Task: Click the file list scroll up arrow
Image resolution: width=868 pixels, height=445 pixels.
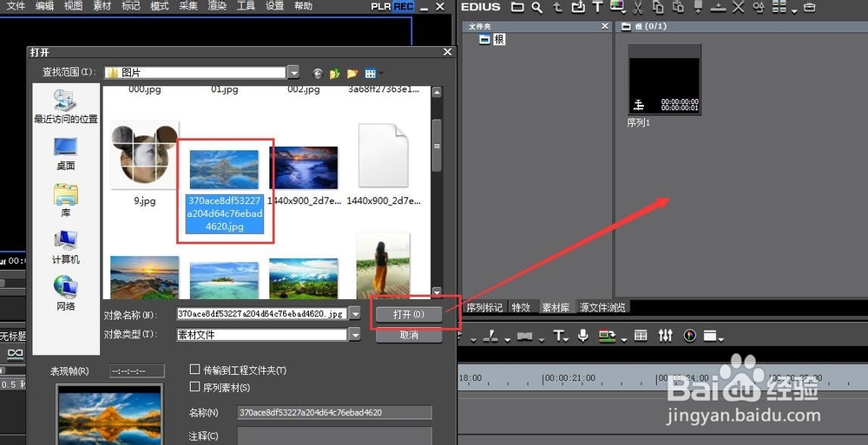Action: pos(437,93)
